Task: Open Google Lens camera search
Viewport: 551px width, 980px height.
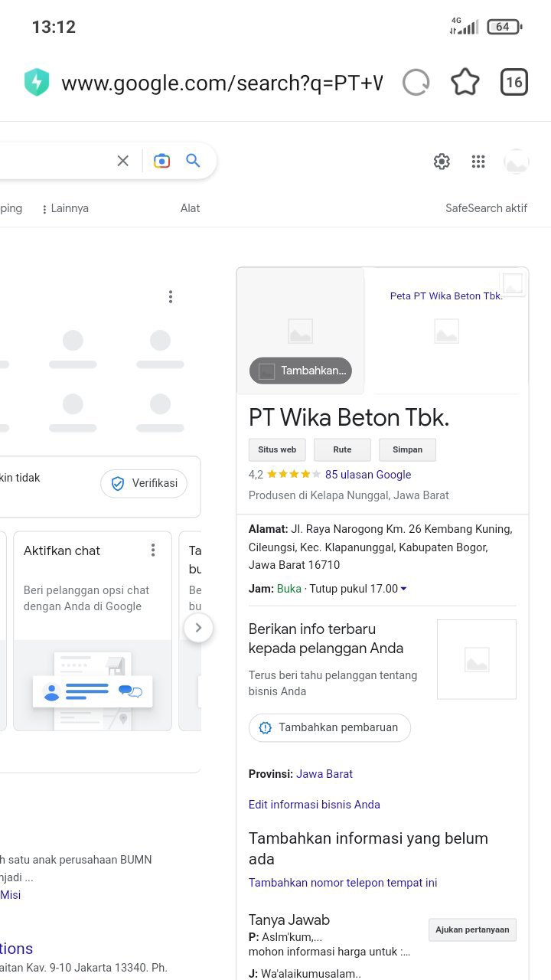Action: (x=161, y=161)
